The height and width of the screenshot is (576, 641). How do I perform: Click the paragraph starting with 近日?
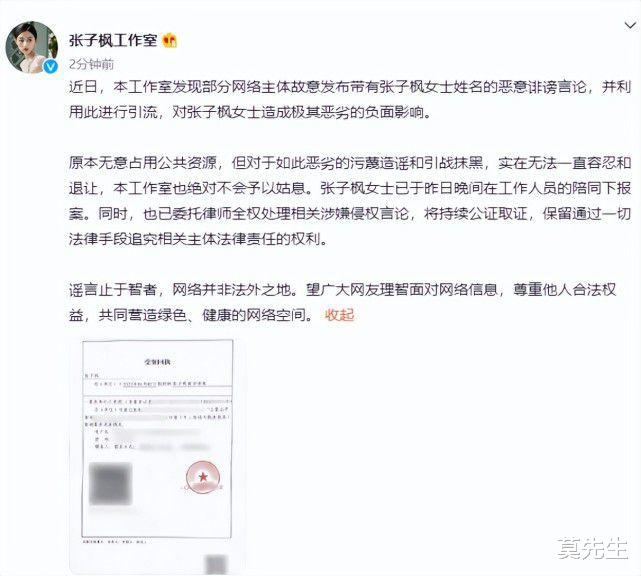[350, 99]
